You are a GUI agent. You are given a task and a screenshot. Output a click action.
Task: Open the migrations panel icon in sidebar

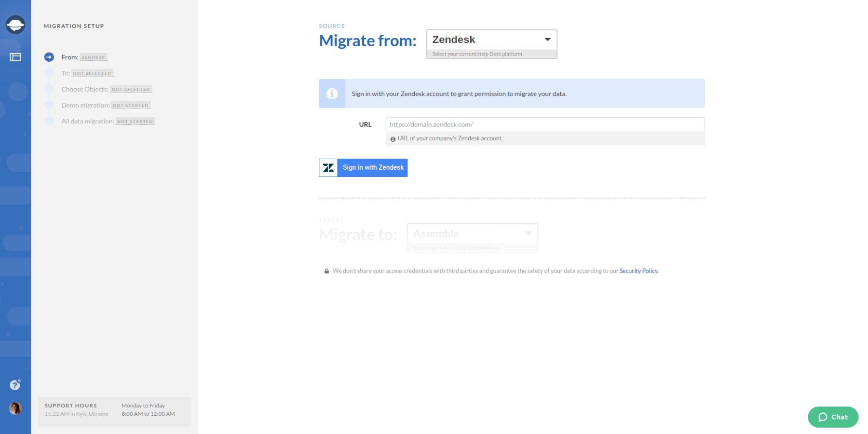(15, 56)
